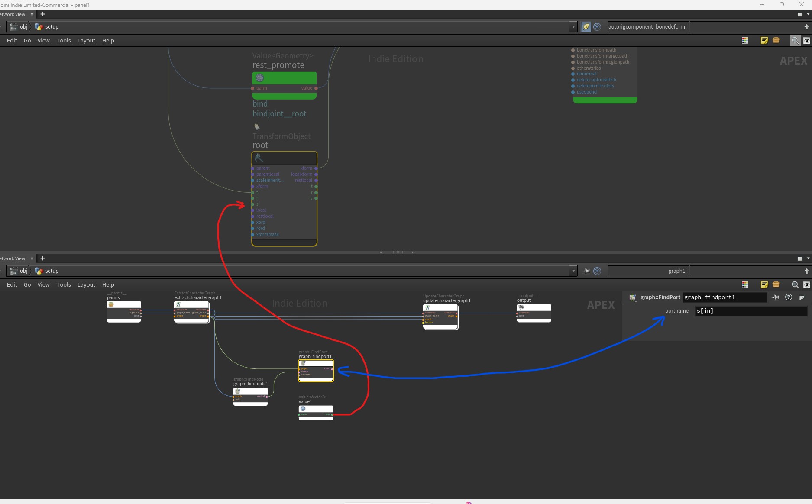Select the extractcharactergraph1 node
The height and width of the screenshot is (504, 812).
point(191,312)
